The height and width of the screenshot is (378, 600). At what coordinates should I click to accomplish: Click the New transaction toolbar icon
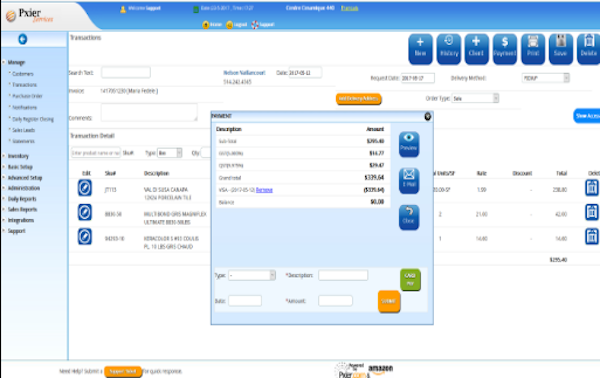(x=420, y=49)
